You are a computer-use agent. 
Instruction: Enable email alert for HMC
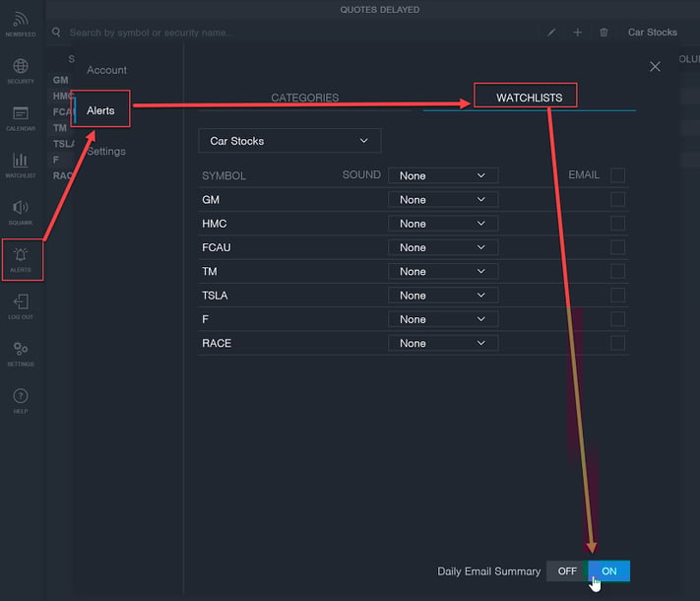tap(618, 223)
